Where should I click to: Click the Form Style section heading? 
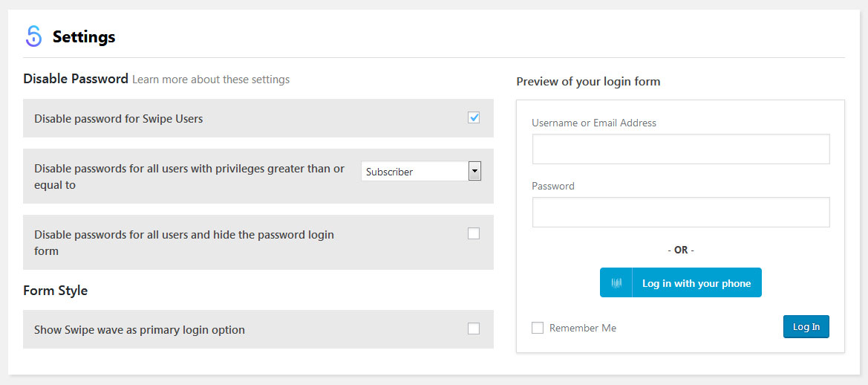56,291
